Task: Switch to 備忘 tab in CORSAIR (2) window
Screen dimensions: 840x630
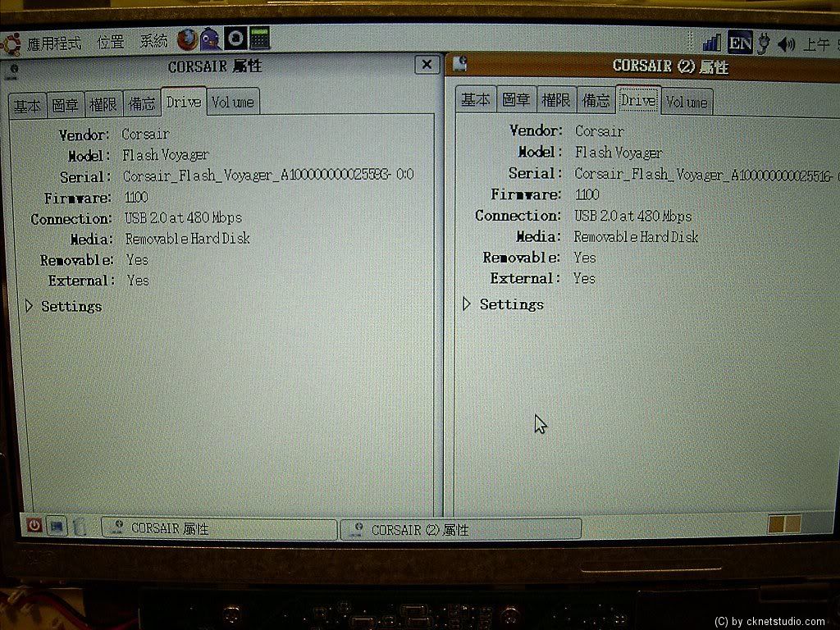Action: point(596,99)
